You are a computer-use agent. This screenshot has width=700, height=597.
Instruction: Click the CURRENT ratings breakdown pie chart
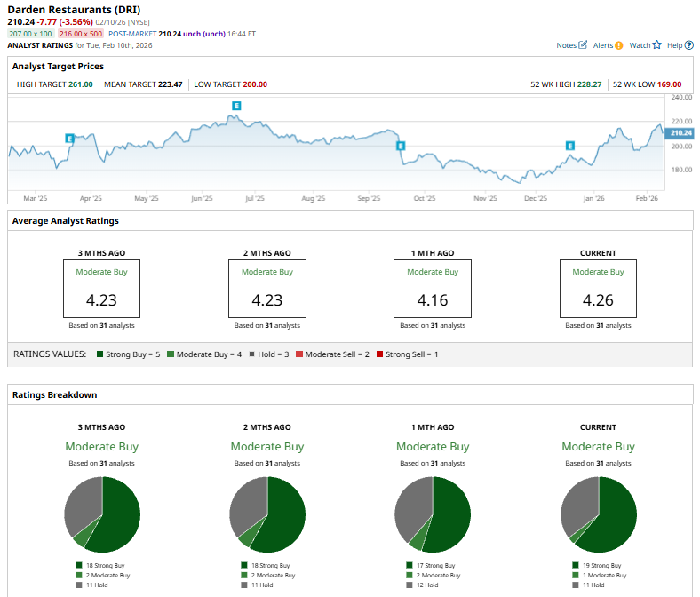599,514
